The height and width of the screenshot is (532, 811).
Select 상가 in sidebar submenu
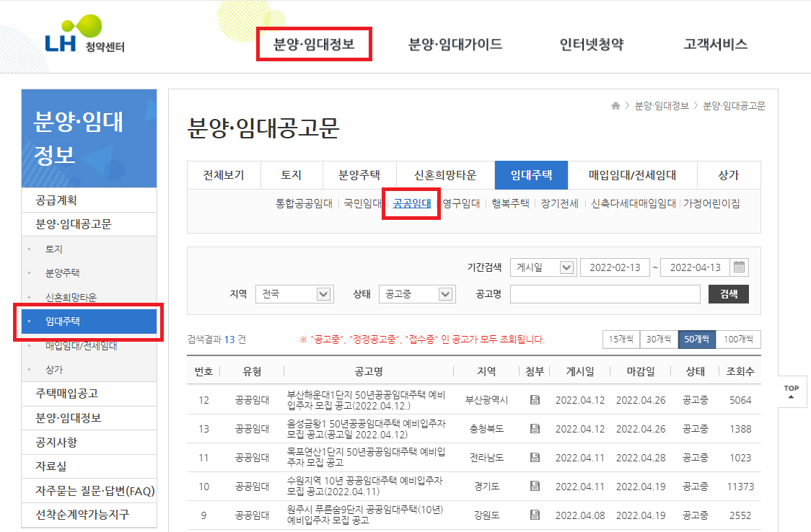(54, 370)
